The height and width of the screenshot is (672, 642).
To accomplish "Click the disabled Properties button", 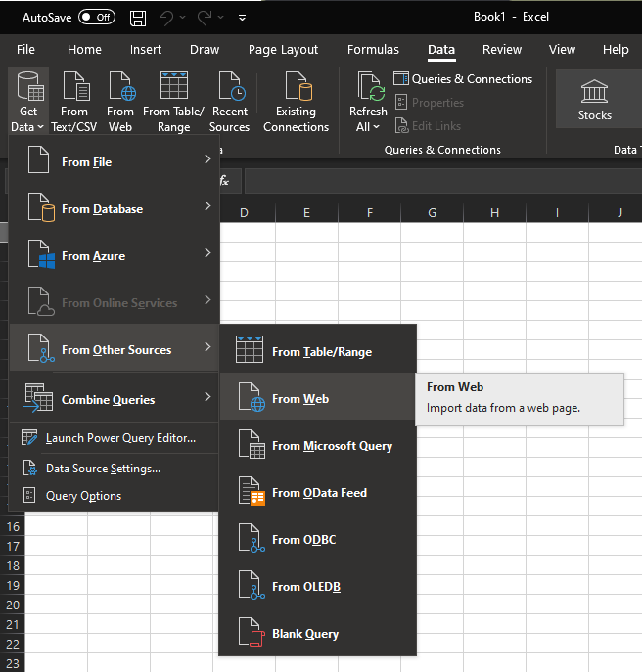I will (x=430, y=103).
